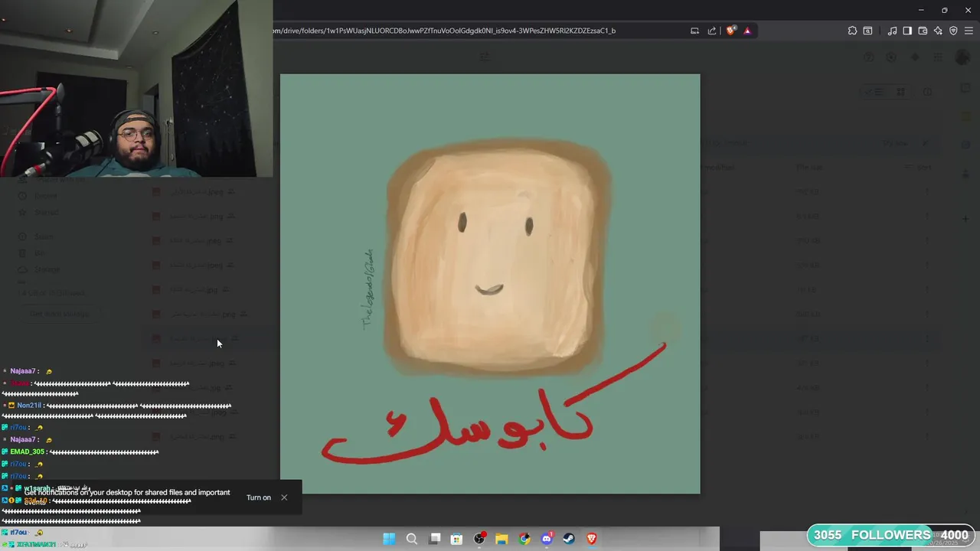
Task: Open Brave Rewards triangle icon
Action: [x=747, y=31]
